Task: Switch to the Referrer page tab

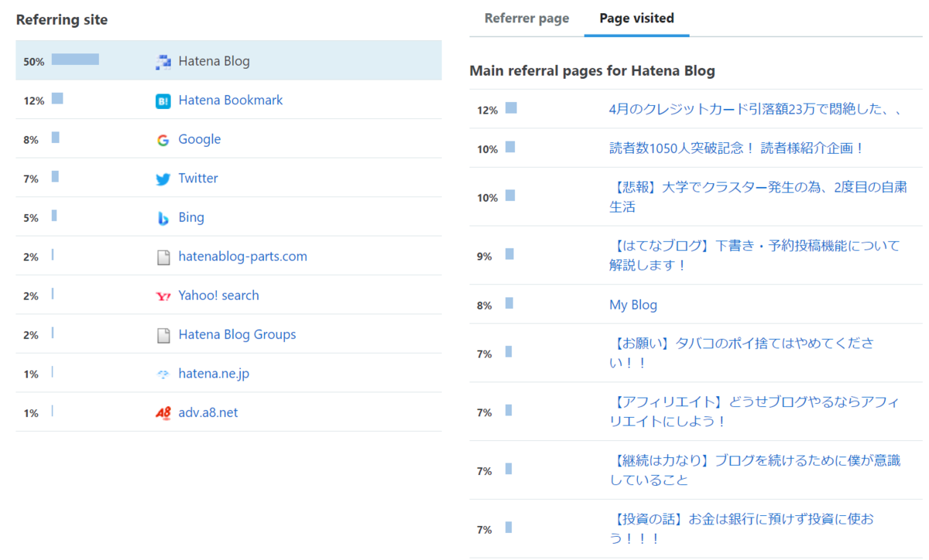Action: tap(526, 18)
